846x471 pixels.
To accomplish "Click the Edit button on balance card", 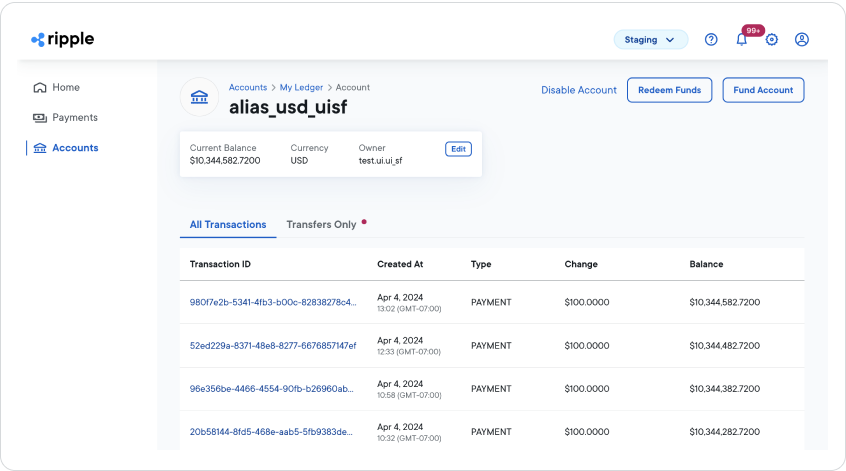I will point(459,149).
